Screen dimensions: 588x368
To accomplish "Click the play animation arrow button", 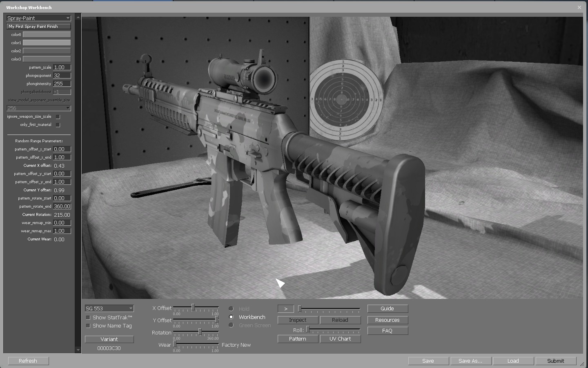I will click(286, 309).
